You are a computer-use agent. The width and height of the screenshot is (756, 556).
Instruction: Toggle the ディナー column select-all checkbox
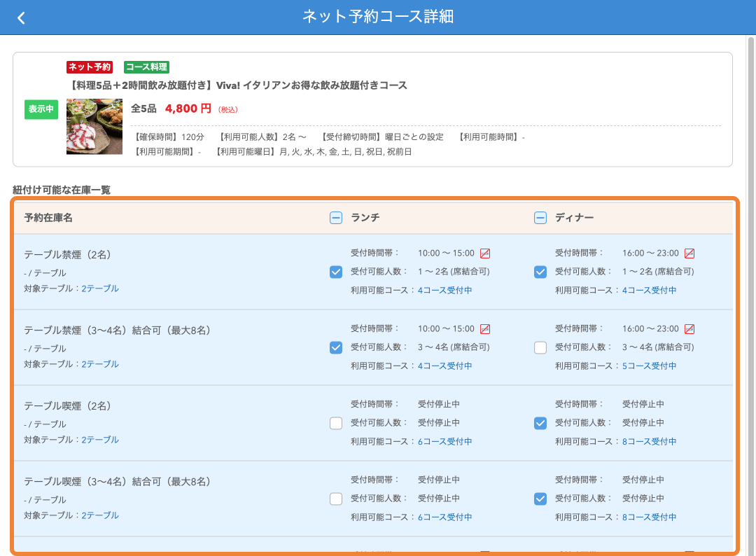(540, 218)
